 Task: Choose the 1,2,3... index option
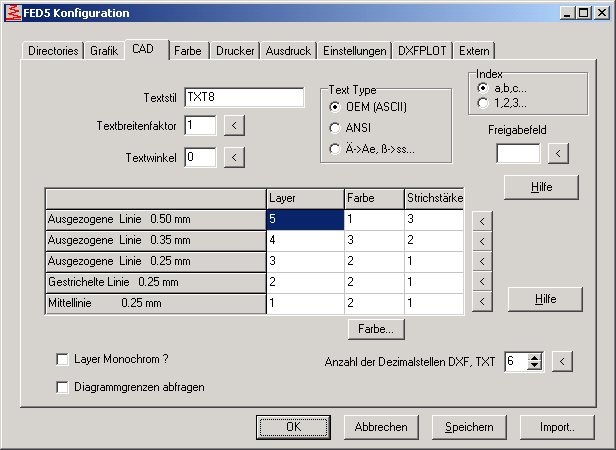[485, 102]
